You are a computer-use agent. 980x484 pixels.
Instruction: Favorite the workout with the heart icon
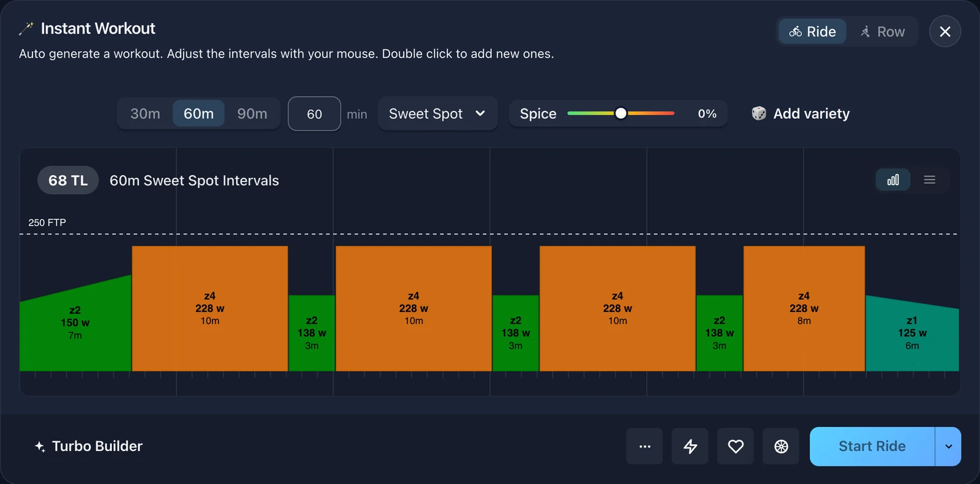(x=736, y=447)
